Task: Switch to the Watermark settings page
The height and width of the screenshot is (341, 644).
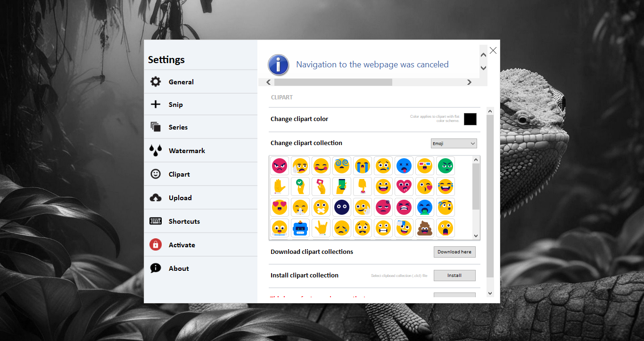Action: [187, 151]
